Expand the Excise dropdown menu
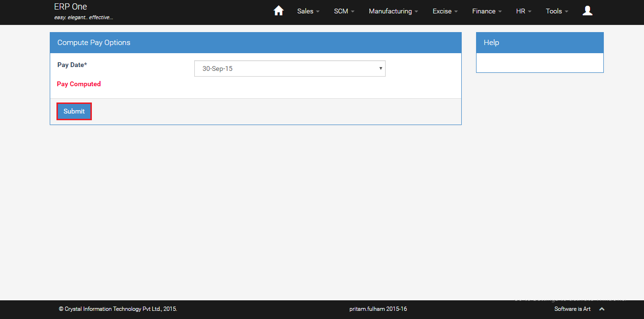This screenshot has height=319, width=644. [445, 11]
